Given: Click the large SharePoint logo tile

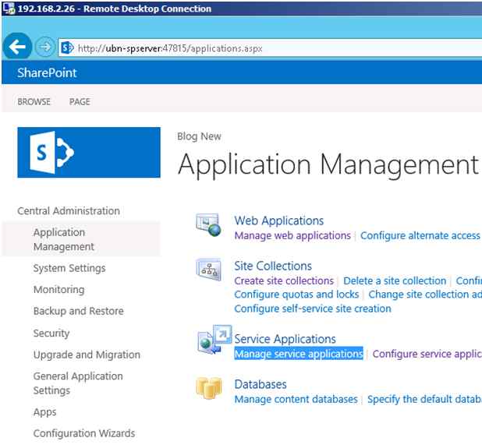Looking at the screenshot, I should [89, 152].
